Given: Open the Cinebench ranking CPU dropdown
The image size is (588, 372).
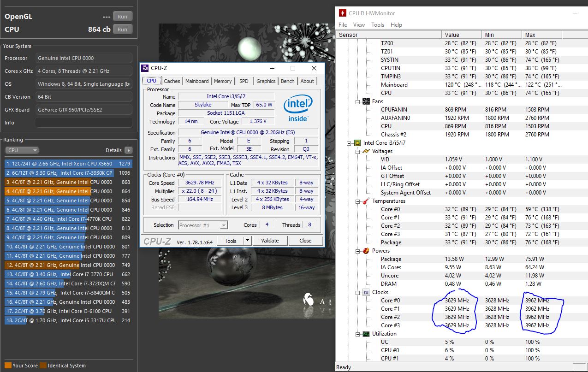Looking at the screenshot, I should (22, 150).
